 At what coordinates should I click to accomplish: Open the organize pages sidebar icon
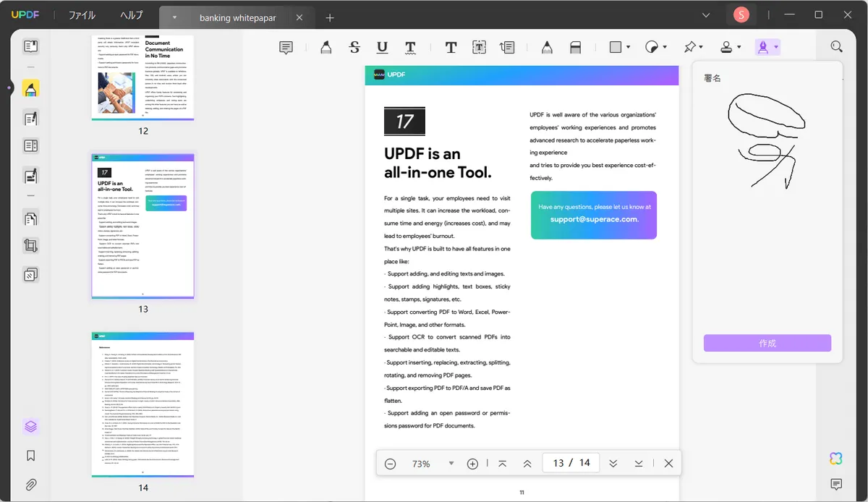[30, 218]
